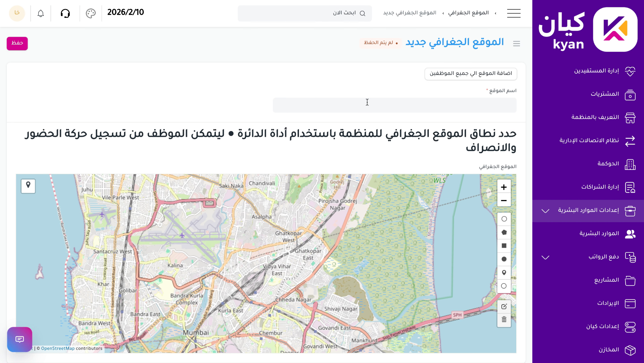Collapse إعدادات الموارد البشرية section chevron

[x=545, y=211]
